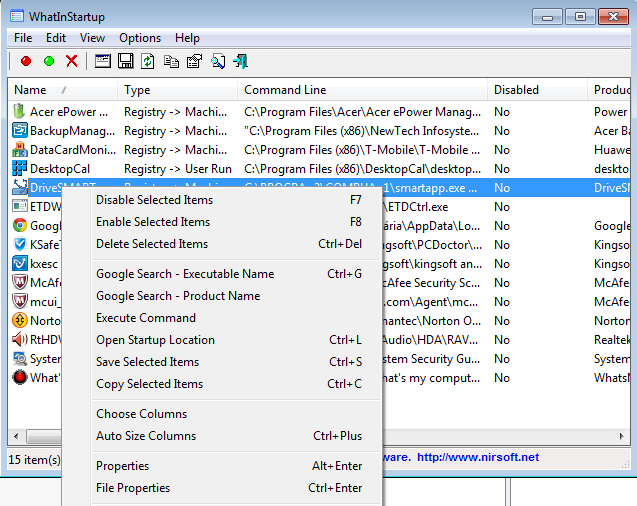Open the View menu
The width and height of the screenshot is (637, 506).
[92, 38]
